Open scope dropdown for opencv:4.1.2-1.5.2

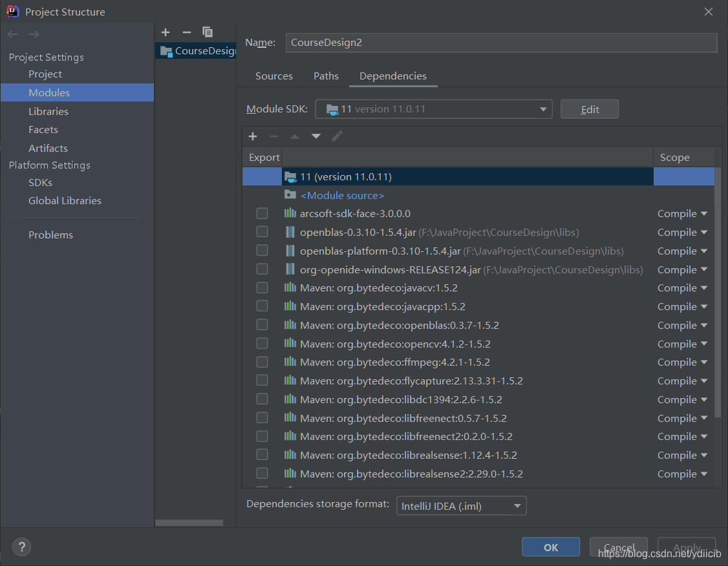click(x=682, y=344)
